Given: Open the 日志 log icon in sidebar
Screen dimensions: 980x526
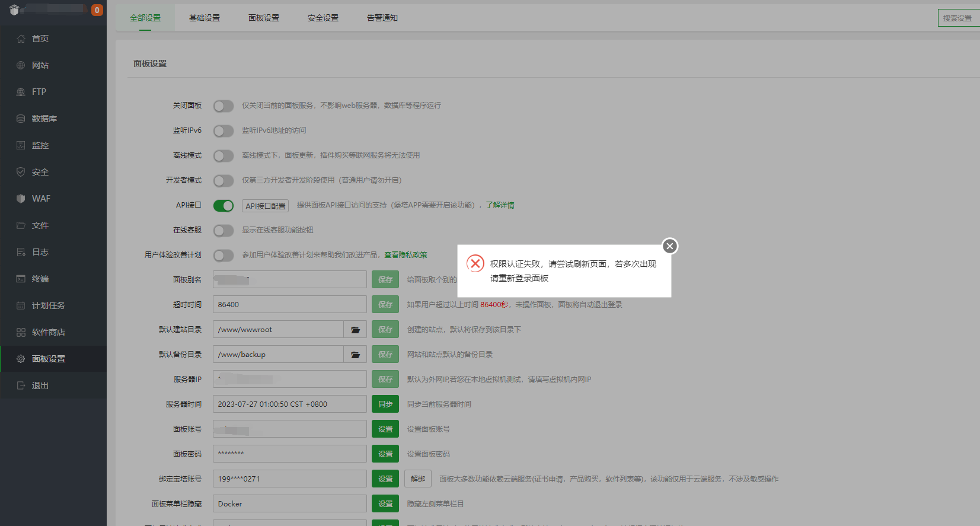Looking at the screenshot, I should (x=21, y=252).
